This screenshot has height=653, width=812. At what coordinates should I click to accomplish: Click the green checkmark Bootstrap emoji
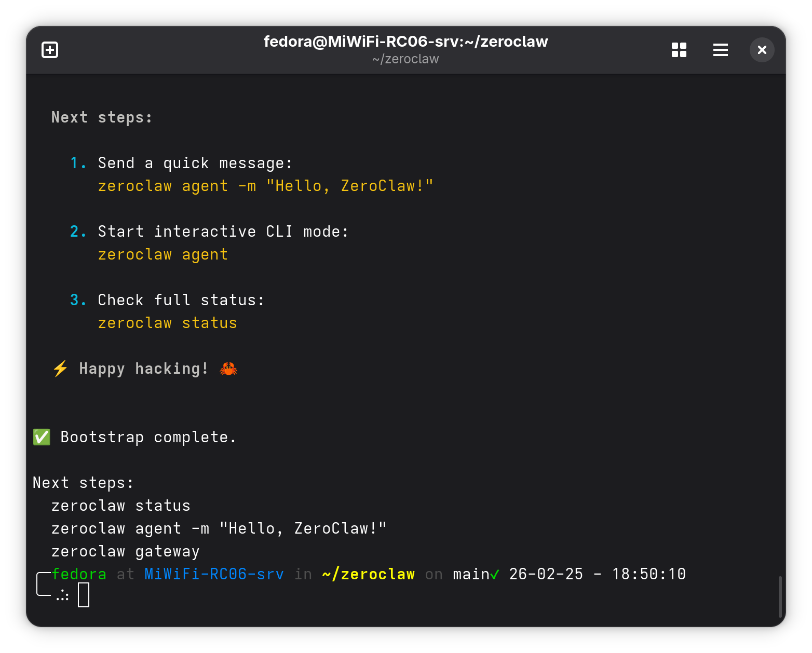pos(42,437)
